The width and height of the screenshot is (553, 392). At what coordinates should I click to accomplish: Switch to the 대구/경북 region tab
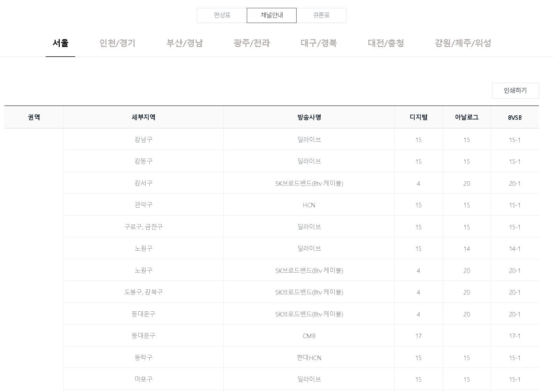pyautogui.click(x=319, y=43)
